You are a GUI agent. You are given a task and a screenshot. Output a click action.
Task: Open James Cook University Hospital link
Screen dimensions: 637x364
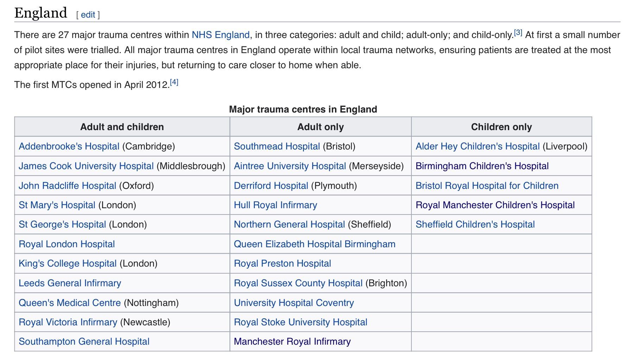click(x=86, y=166)
